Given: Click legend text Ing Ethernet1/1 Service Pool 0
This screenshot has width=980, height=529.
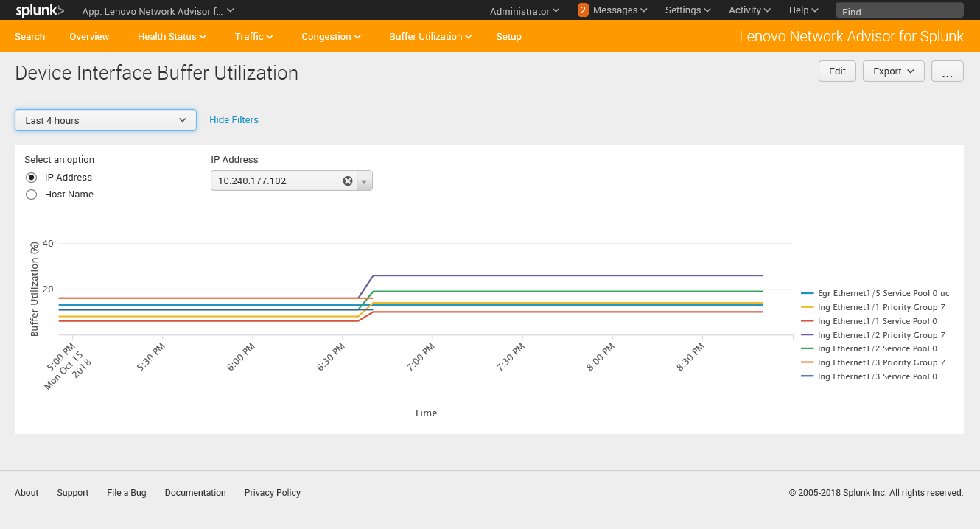Looking at the screenshot, I should (x=877, y=321).
